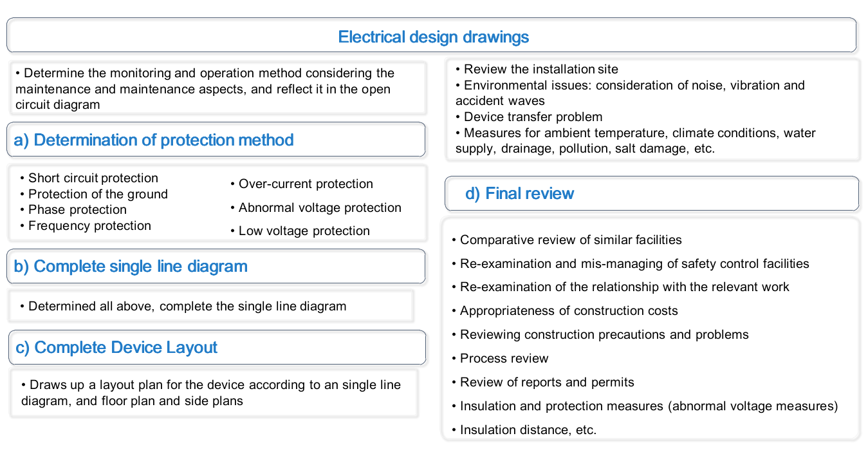This screenshot has width=868, height=456.
Task: Select the 'Abnormal voltage protection' item
Action: tap(320, 208)
